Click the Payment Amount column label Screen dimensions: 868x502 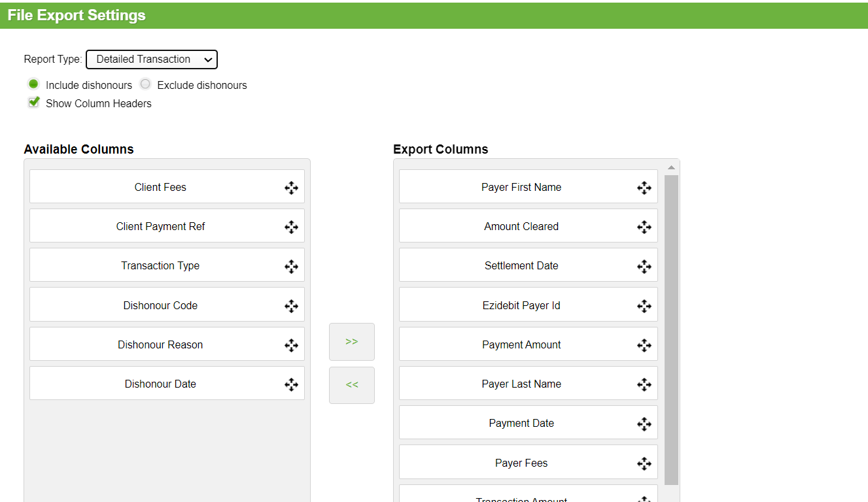coord(521,345)
